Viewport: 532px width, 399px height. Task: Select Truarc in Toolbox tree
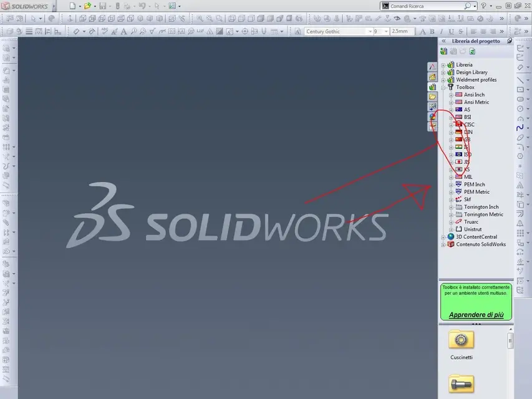pos(471,222)
